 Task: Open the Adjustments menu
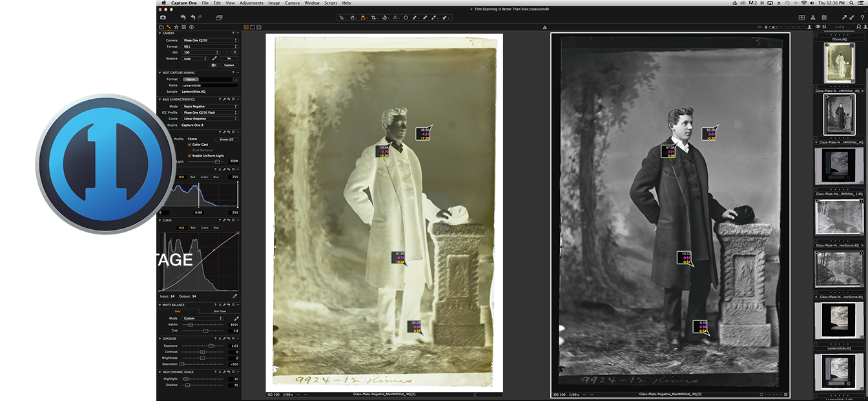pos(251,3)
